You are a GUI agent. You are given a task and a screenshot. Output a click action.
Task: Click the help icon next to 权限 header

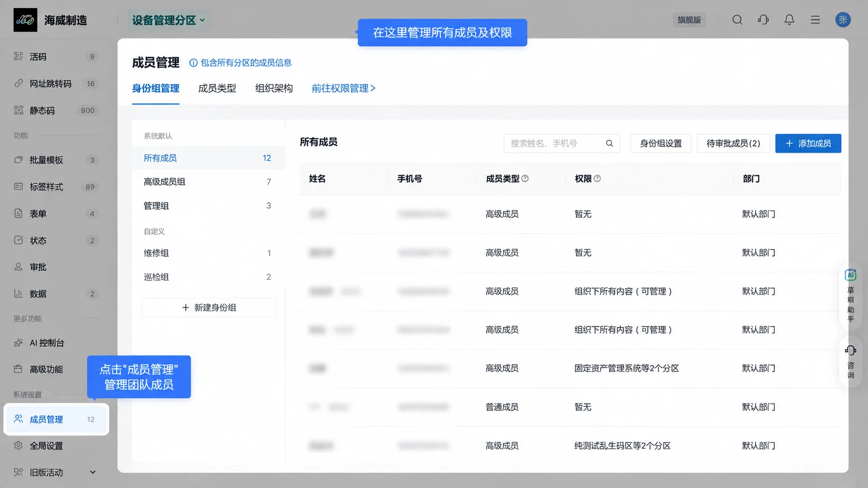[x=597, y=179]
